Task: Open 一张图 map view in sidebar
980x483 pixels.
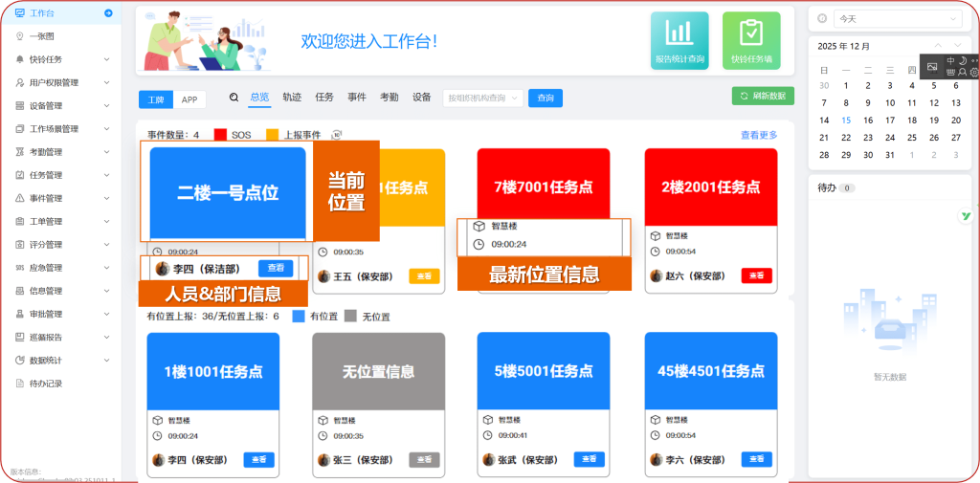Action: click(x=41, y=36)
